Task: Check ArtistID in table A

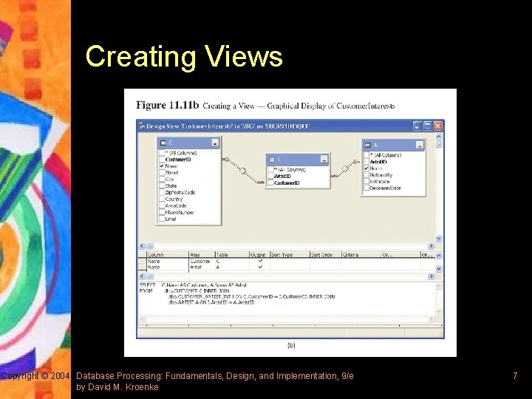Action: click(x=366, y=162)
